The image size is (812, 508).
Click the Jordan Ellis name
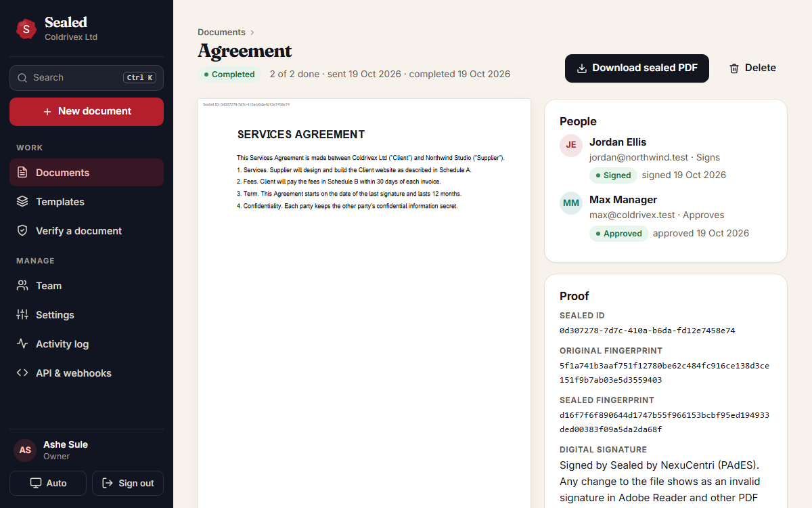(x=618, y=142)
